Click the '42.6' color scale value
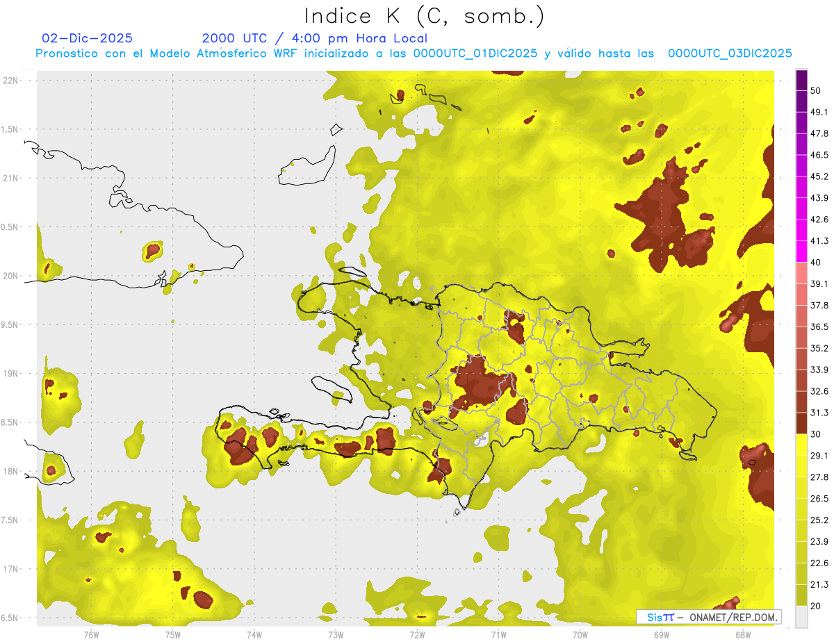Viewport: 834px width, 644px height. pyautogui.click(x=819, y=220)
